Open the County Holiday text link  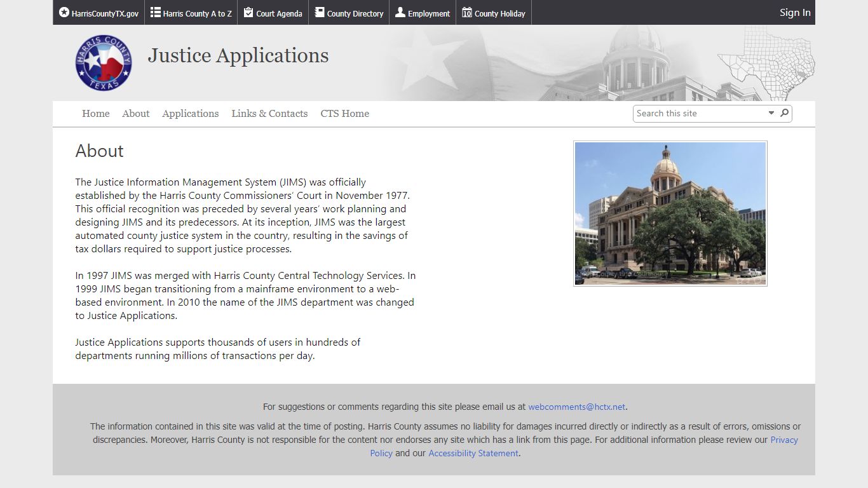coord(500,13)
